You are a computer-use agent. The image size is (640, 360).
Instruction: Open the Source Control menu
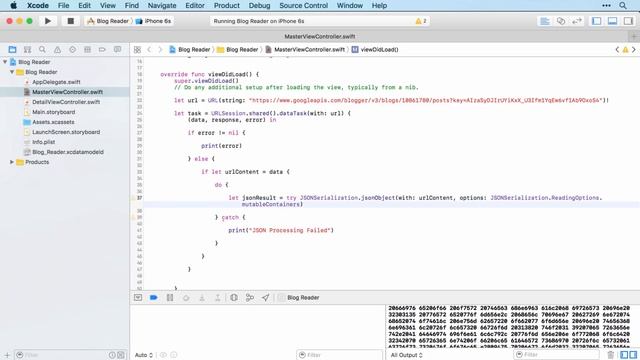(x=303, y=5)
